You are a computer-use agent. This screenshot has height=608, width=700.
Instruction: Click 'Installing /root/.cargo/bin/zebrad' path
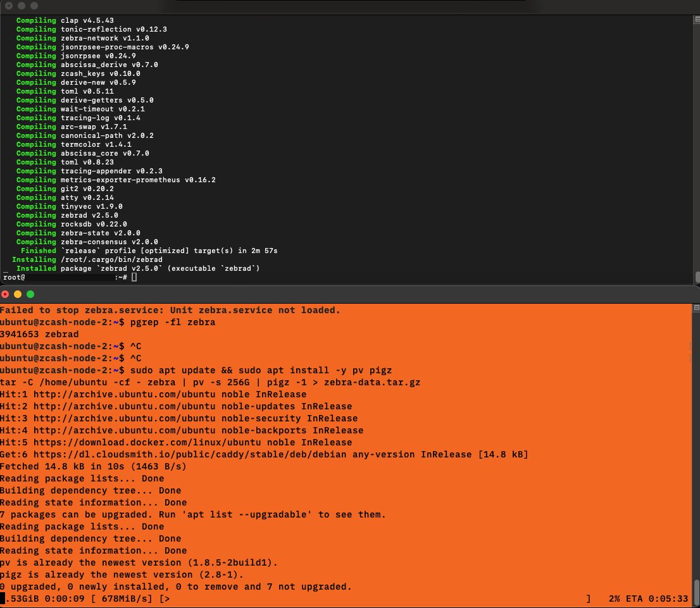pyautogui.click(x=111, y=260)
